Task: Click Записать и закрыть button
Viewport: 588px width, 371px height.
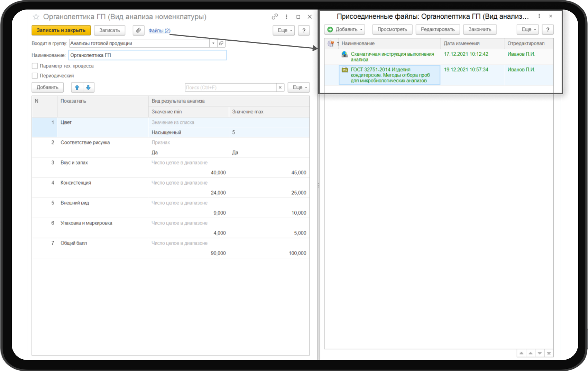Action: tap(61, 30)
